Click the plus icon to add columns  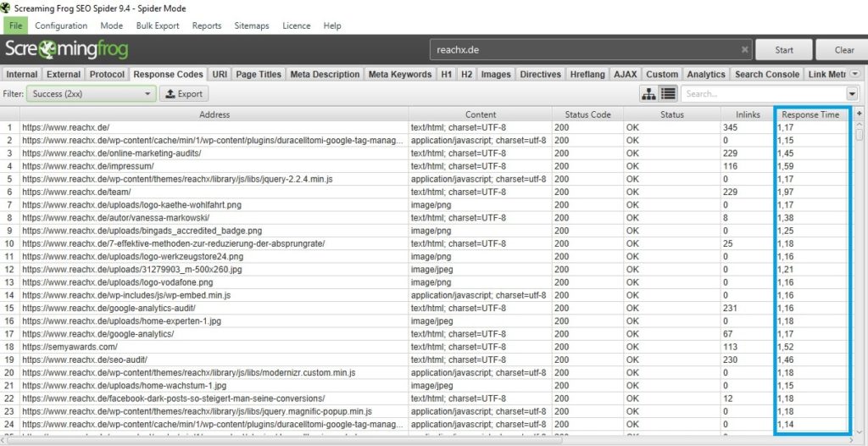[x=860, y=114]
